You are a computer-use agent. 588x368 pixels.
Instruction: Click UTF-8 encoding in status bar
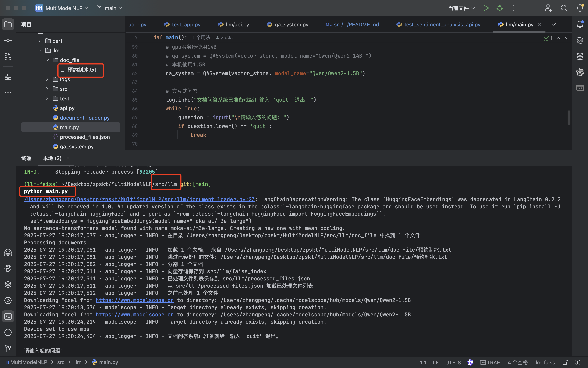point(453,362)
